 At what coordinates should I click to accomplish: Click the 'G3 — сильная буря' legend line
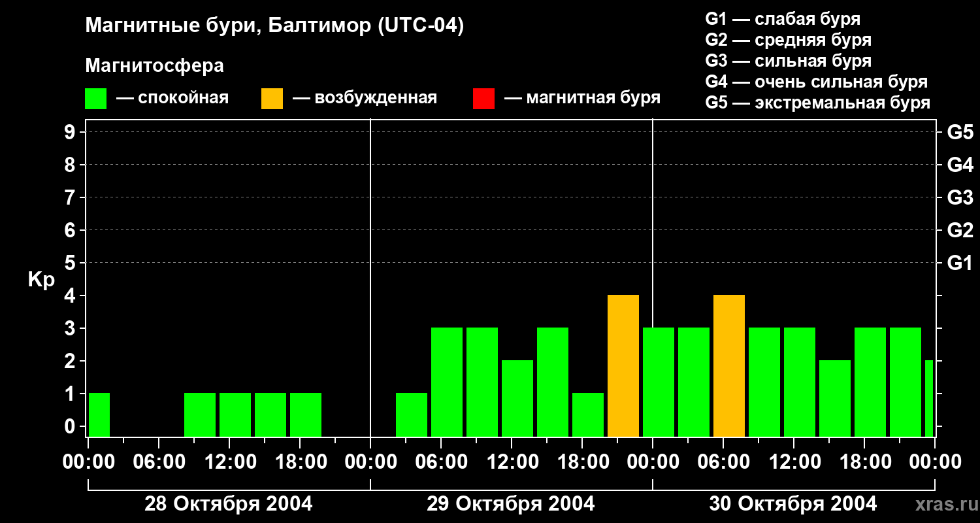pyautogui.click(x=788, y=61)
